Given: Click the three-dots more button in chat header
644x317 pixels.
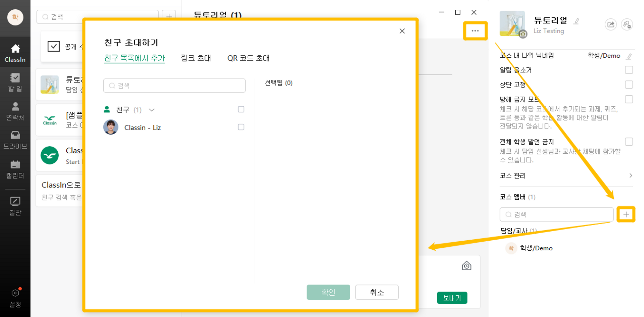Looking at the screenshot, I should (475, 31).
